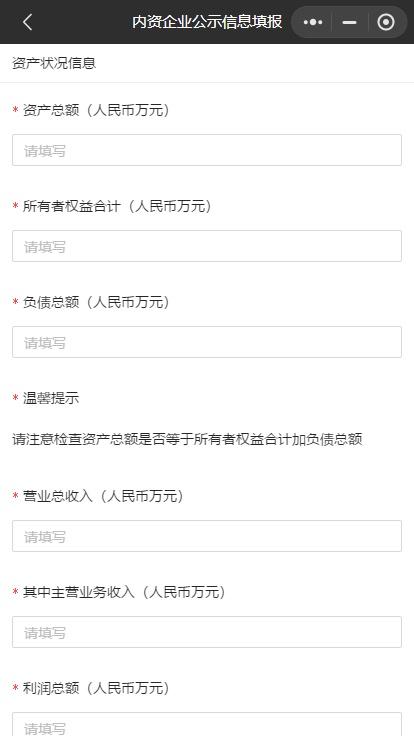Viewport: 414px width, 736px height.
Task: Click the 资产总额 input field
Action: (x=207, y=150)
